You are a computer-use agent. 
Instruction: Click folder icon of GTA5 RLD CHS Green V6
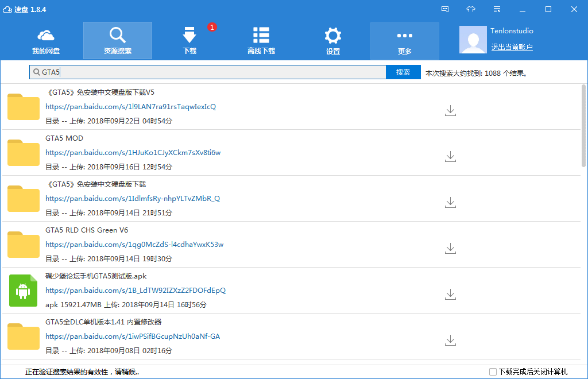pos(23,245)
